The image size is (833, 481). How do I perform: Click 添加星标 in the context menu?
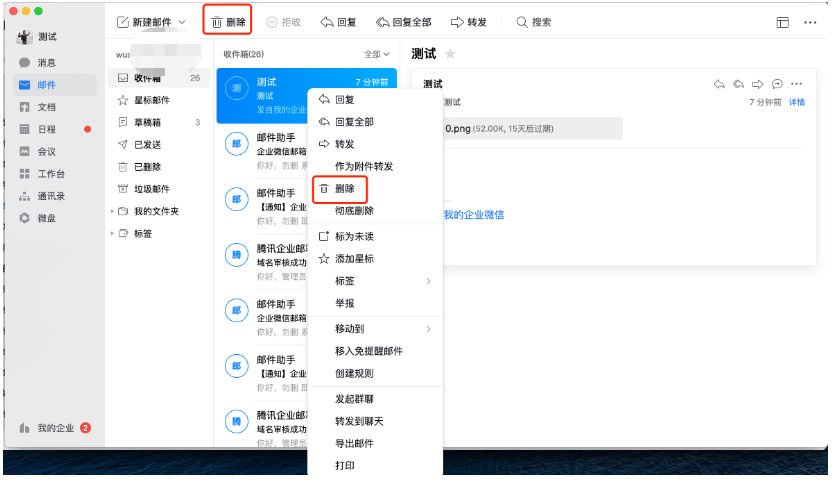354,259
